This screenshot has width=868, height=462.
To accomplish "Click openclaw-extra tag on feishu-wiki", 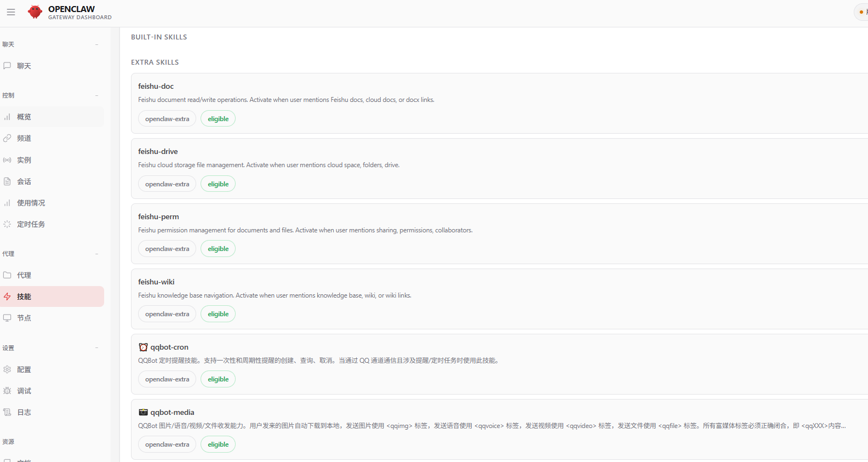I will (x=167, y=314).
